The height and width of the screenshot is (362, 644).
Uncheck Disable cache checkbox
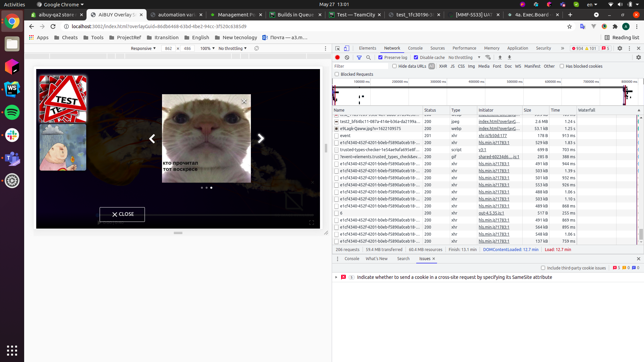pos(416,57)
